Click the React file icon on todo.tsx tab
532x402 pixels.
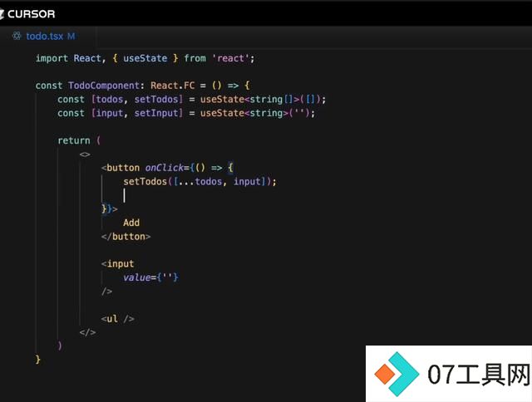click(17, 36)
